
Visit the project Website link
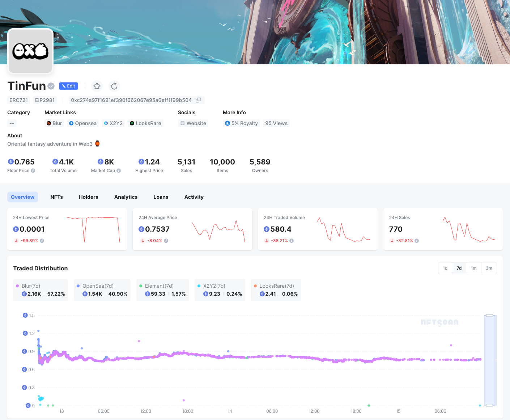[193, 123]
